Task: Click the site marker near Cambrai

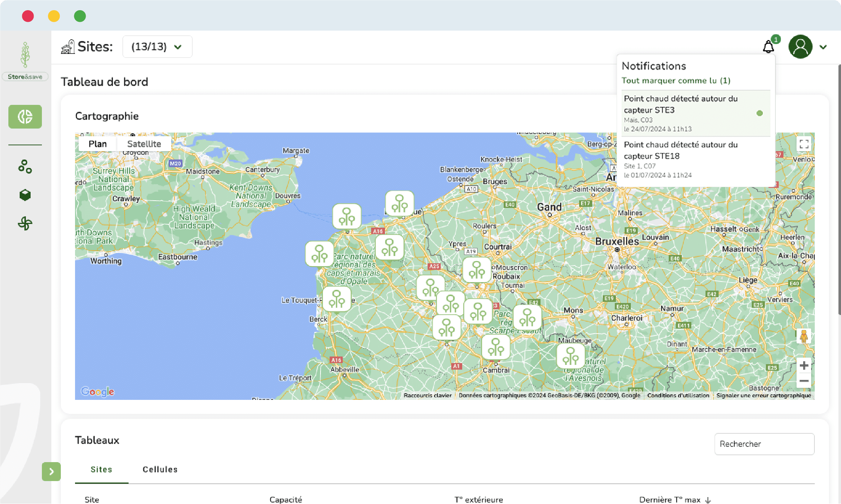Action: pos(496,347)
